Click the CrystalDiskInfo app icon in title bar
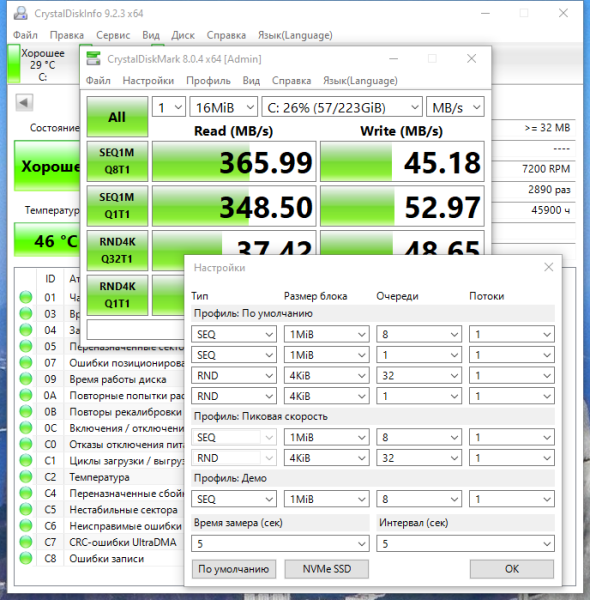 (x=21, y=14)
